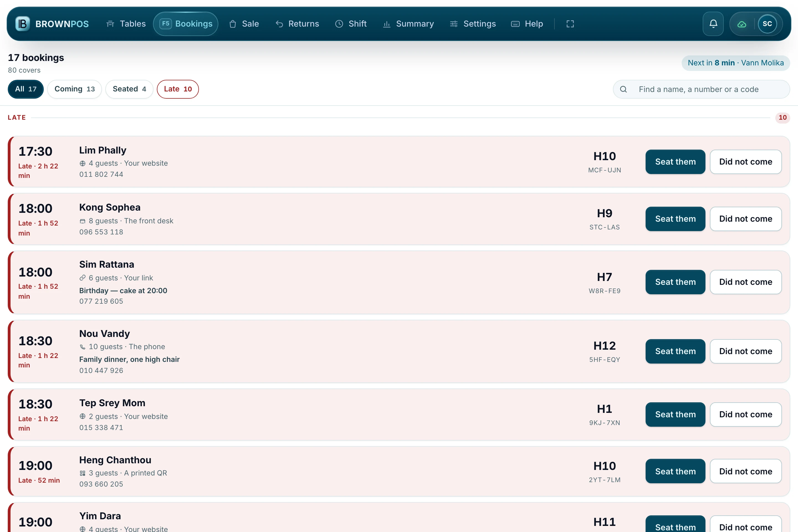Screen dimensions: 798x532
Task: Click the name Lim Phally
Action: (x=103, y=150)
